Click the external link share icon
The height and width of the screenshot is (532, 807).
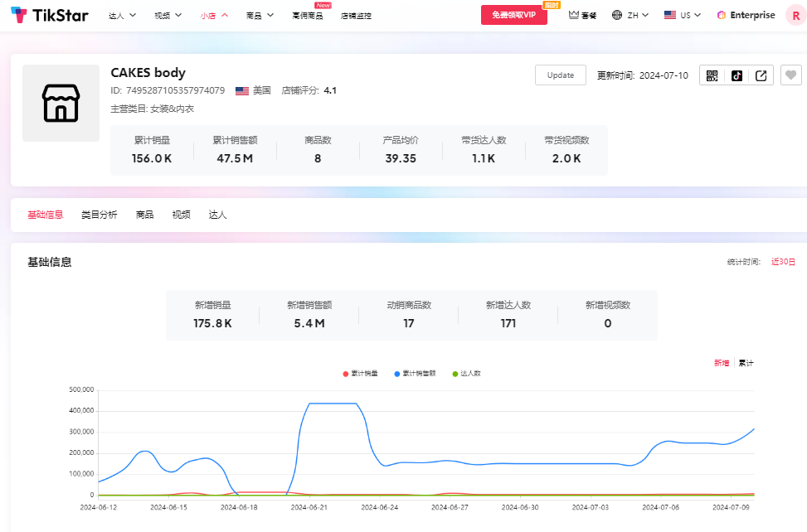(x=761, y=75)
